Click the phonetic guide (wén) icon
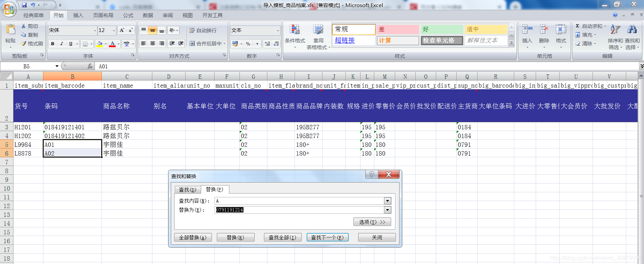 click(x=126, y=44)
